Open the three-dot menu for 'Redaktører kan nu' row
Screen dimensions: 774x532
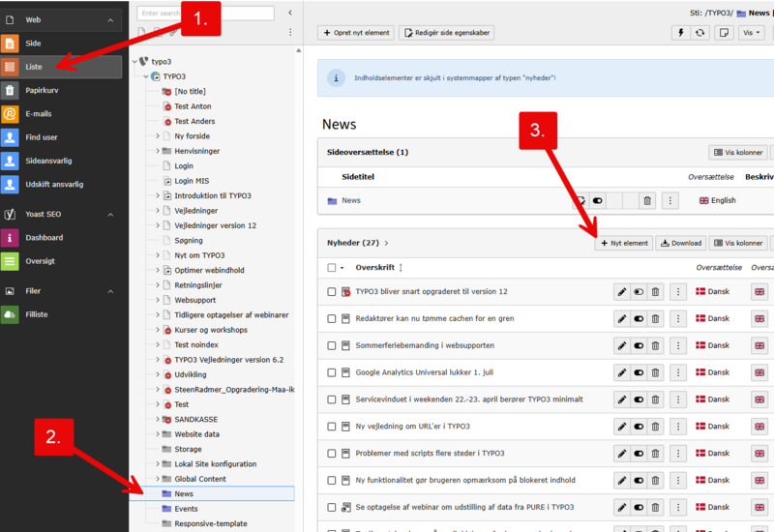(678, 318)
